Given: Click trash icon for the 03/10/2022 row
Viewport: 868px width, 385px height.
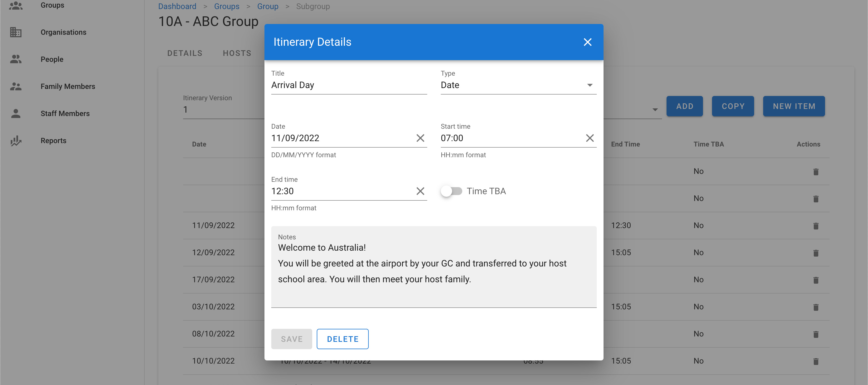Looking at the screenshot, I should [x=815, y=307].
